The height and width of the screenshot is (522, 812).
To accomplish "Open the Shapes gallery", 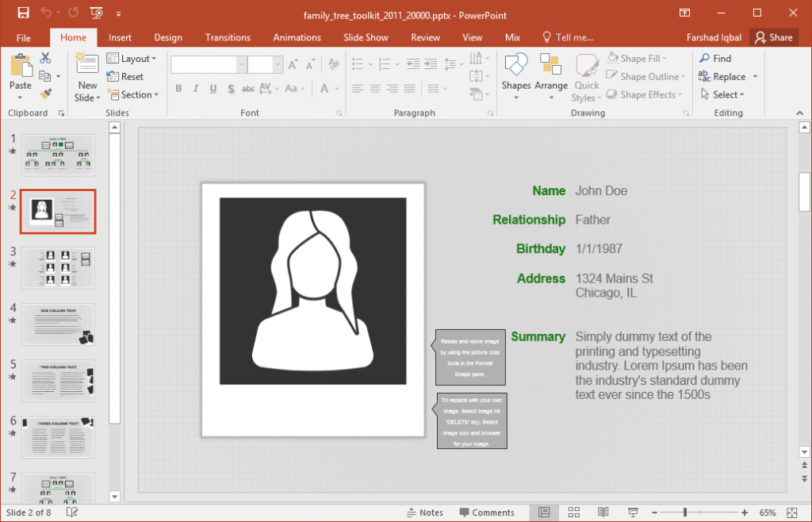I will pos(516,75).
